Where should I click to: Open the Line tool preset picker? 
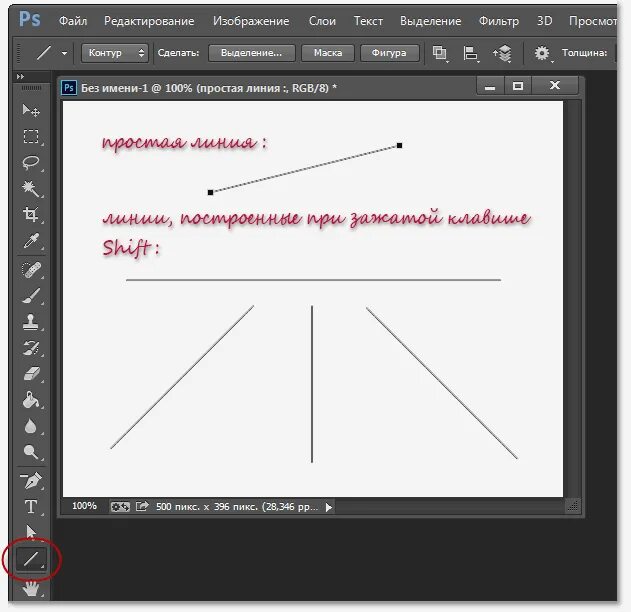(x=64, y=53)
